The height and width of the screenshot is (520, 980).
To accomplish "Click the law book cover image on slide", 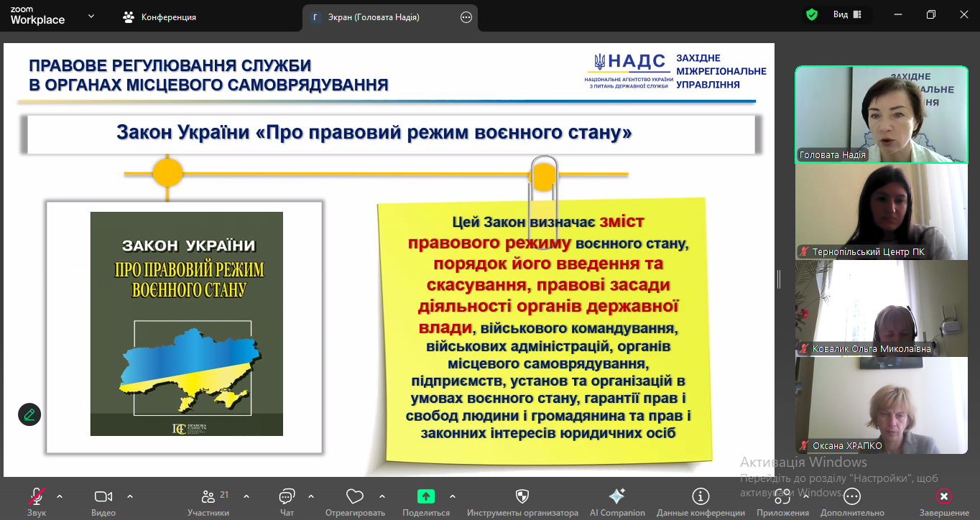I will (x=187, y=323).
